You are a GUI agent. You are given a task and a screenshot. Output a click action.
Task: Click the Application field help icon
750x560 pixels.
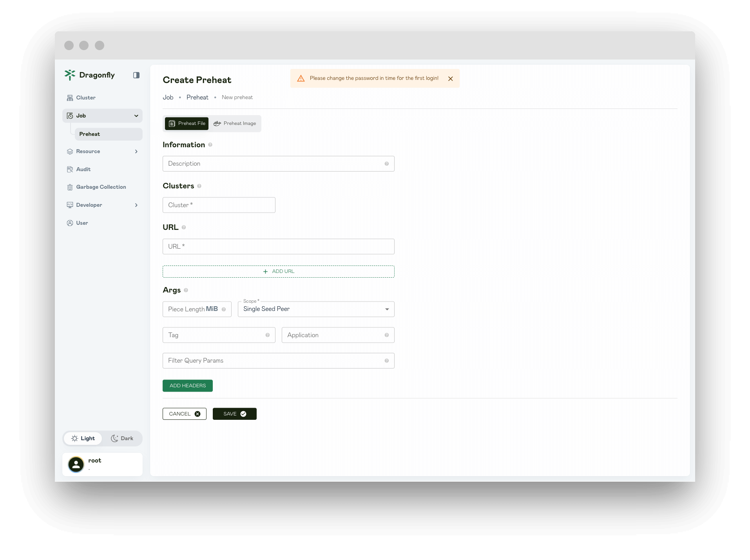[387, 335]
